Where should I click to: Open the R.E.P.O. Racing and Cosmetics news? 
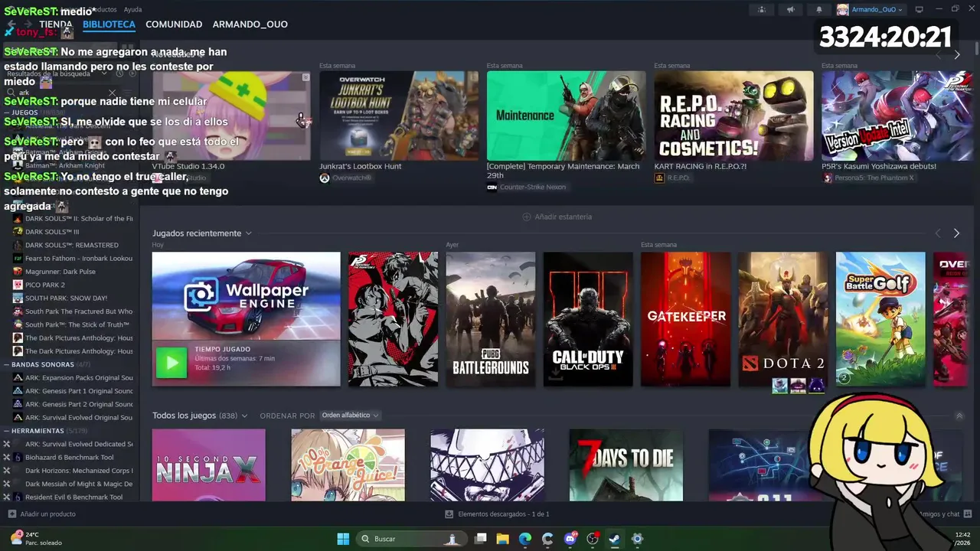[733, 116]
